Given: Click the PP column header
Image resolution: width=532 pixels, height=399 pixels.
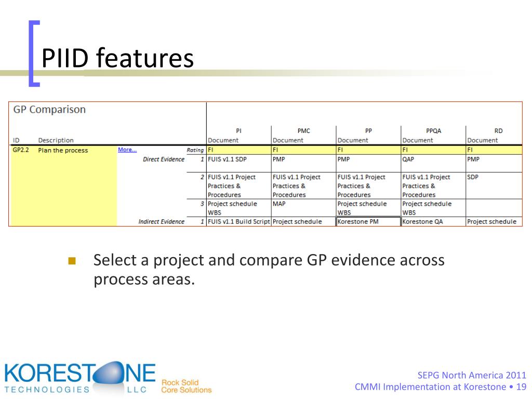Looking at the screenshot, I should tap(368, 131).
